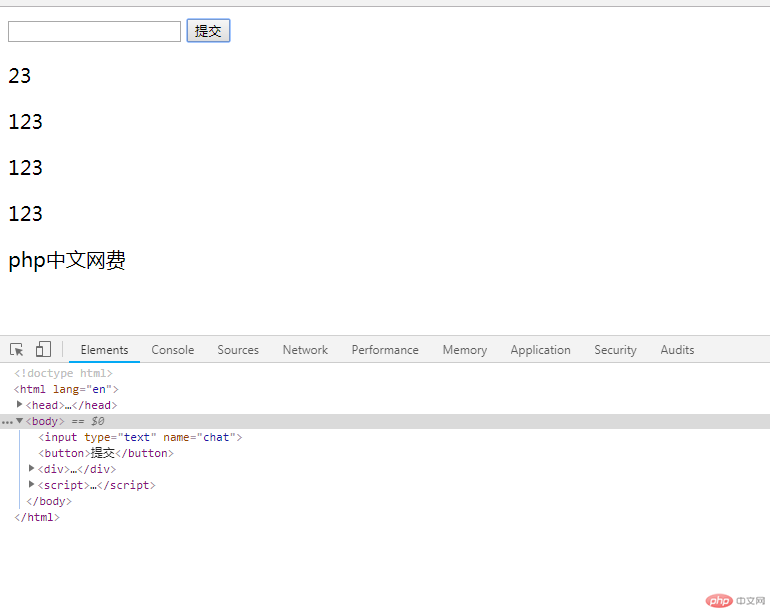The width and height of the screenshot is (770, 611).
Task: Open the Security tab
Action: (x=615, y=350)
